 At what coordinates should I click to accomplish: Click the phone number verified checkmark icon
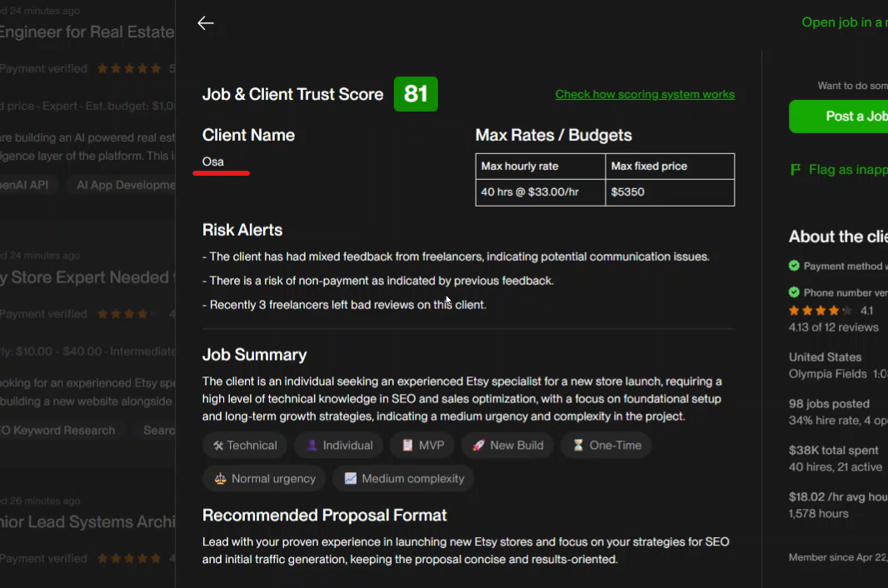(x=795, y=292)
